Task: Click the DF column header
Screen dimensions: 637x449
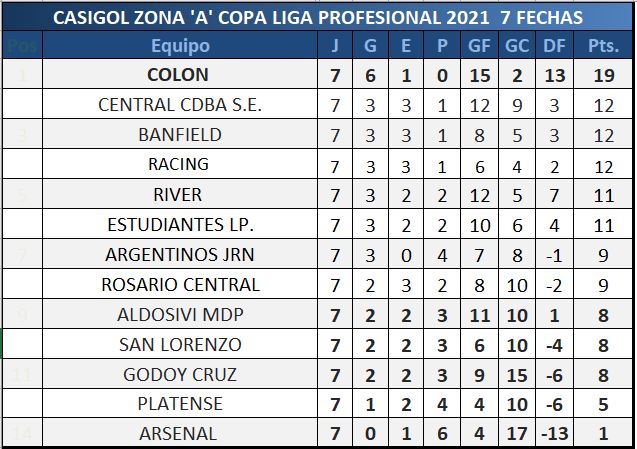Action: click(x=552, y=46)
